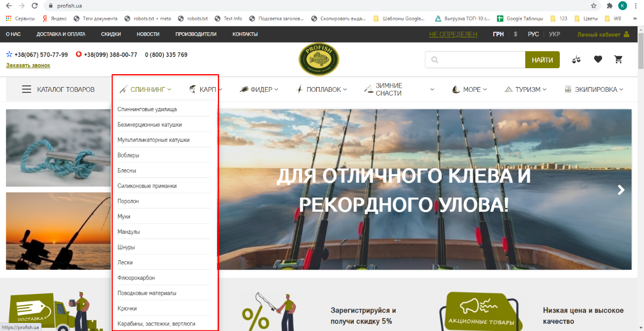Click the +38(067) 570-77-99 phone number

tap(41, 55)
